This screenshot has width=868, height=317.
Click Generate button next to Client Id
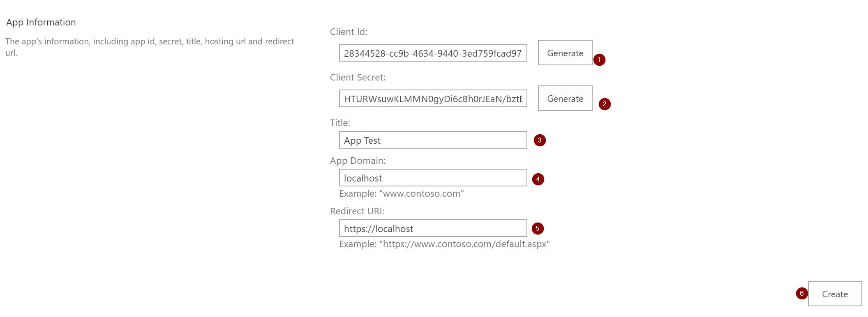[x=565, y=53]
